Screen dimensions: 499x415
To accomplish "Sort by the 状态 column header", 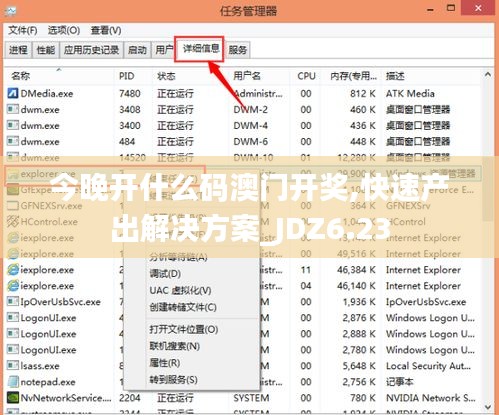I will [x=166, y=76].
